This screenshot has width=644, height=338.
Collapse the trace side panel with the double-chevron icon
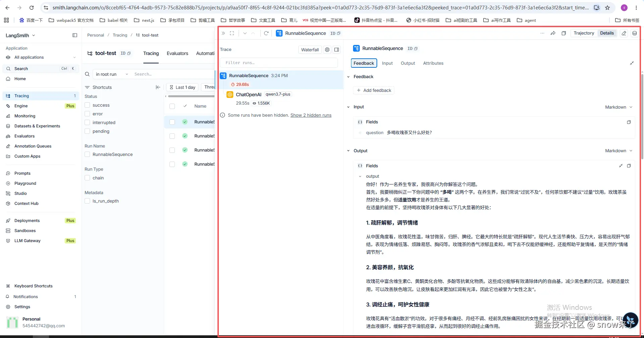tap(223, 33)
